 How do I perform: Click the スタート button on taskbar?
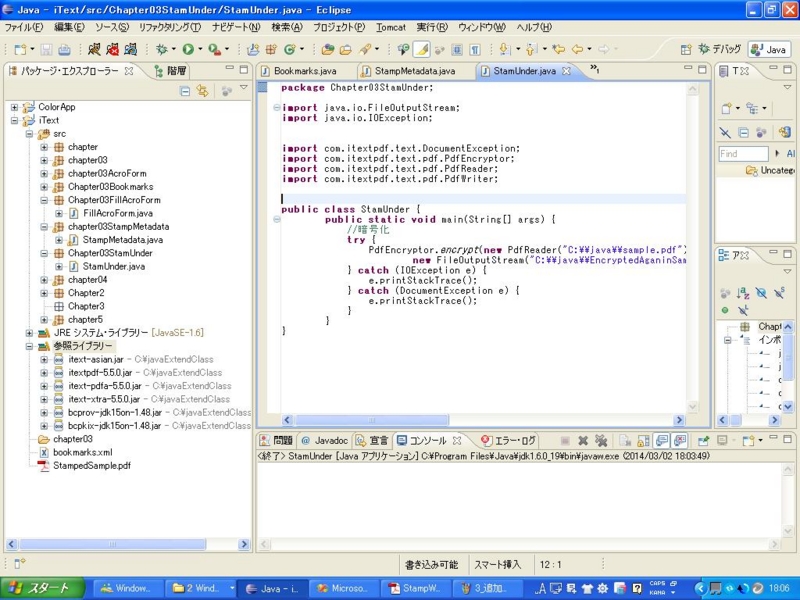tap(42, 588)
